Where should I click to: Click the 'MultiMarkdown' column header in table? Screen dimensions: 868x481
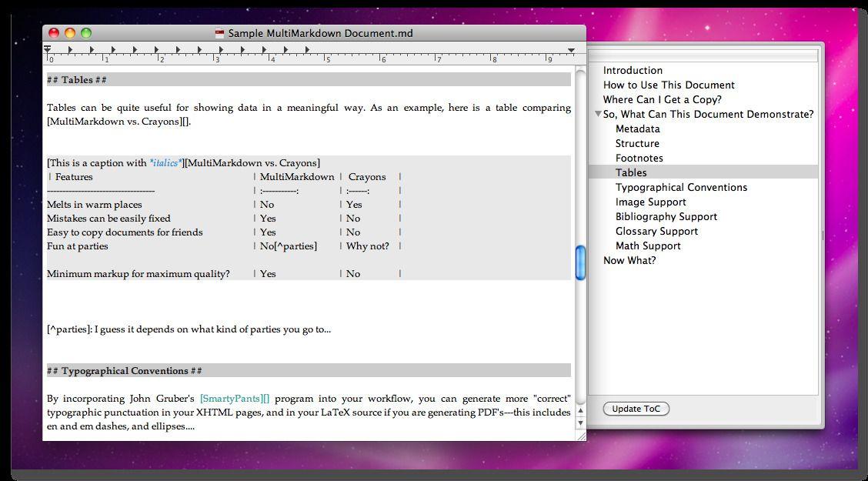pyautogui.click(x=297, y=177)
